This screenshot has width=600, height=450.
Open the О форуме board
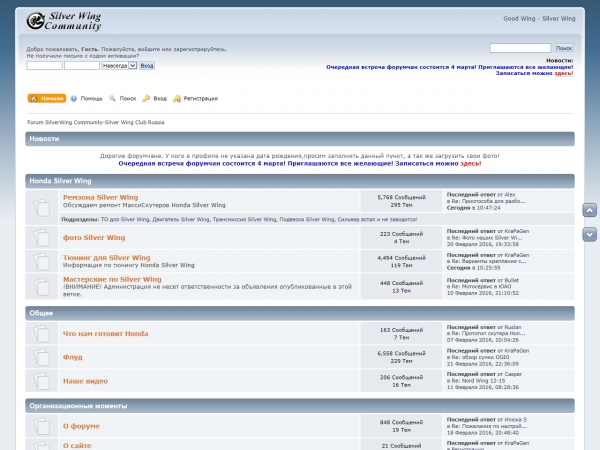pos(81,426)
